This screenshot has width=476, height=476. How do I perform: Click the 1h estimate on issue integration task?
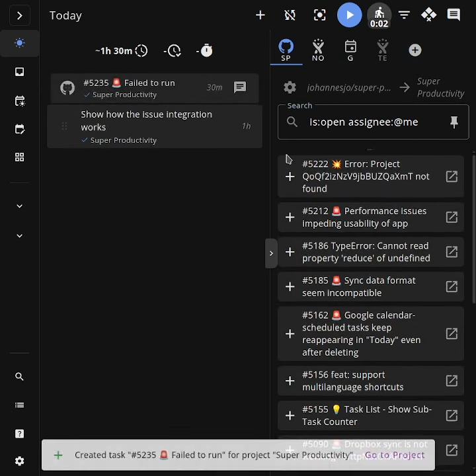[x=246, y=126]
